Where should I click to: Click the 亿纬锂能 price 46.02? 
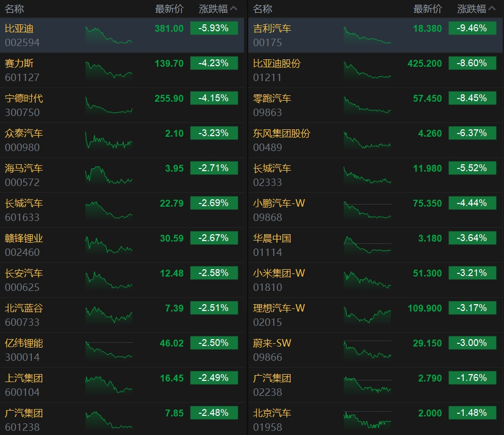point(172,343)
